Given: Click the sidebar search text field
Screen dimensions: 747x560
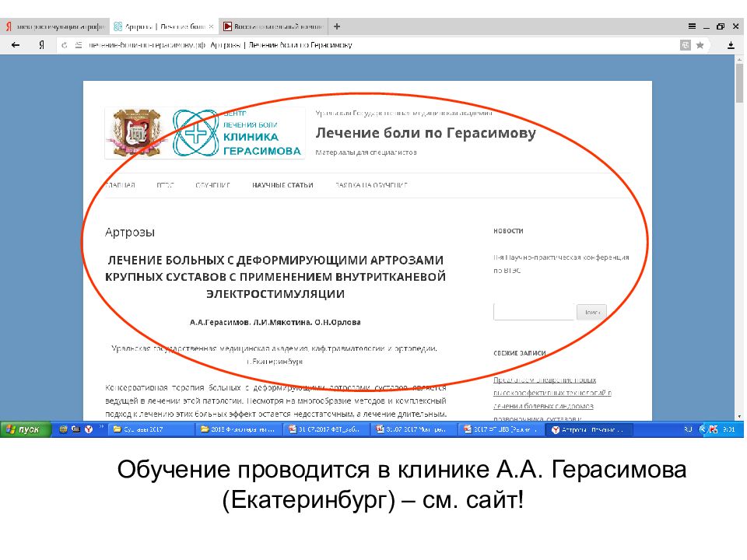Looking at the screenshot, I should pyautogui.click(x=534, y=312).
